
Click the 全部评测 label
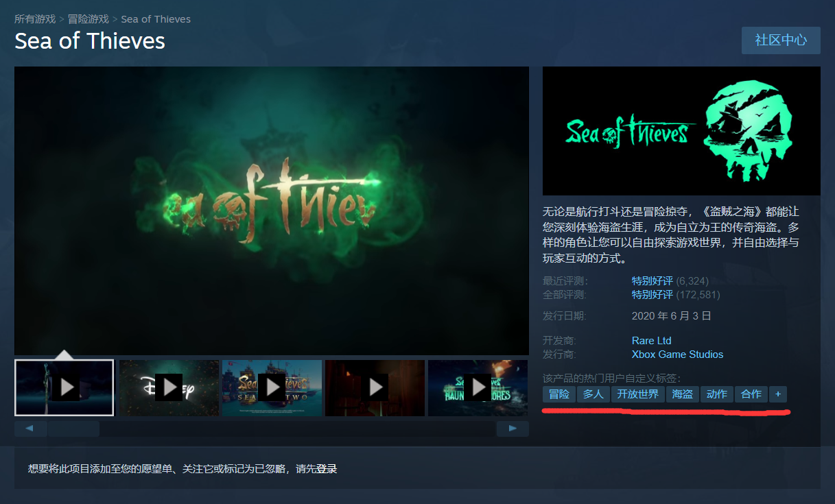point(565,295)
